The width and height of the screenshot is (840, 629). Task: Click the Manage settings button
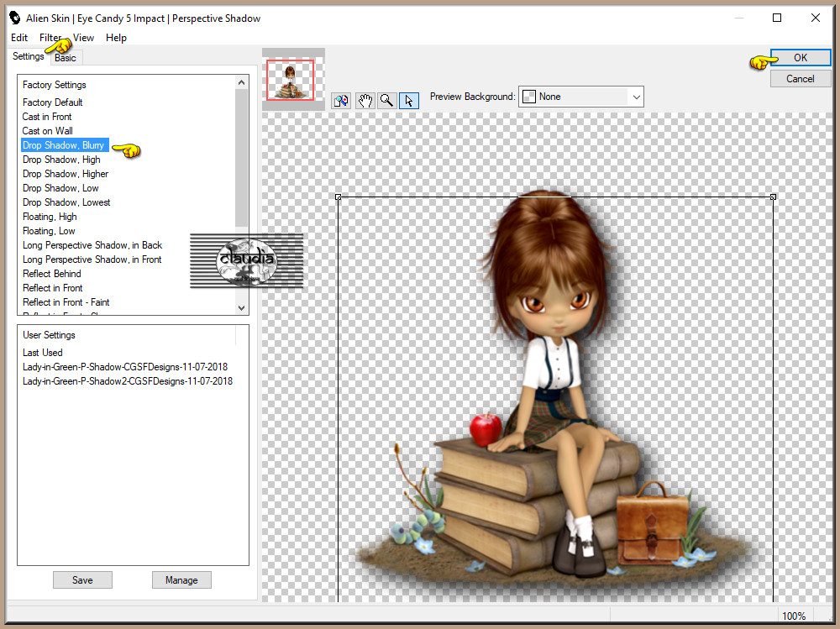[181, 579]
